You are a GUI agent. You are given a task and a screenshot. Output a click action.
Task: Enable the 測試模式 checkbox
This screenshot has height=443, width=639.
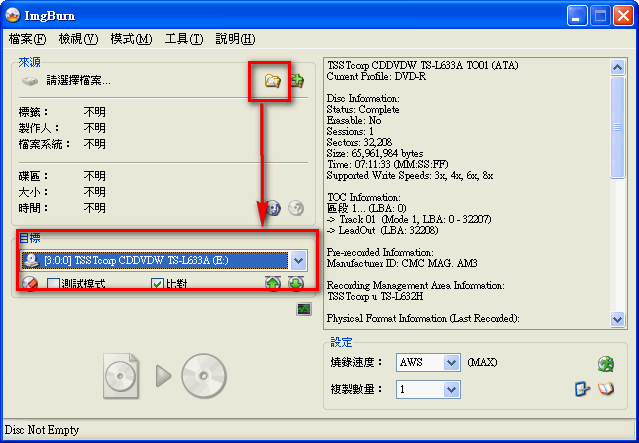coord(54,284)
